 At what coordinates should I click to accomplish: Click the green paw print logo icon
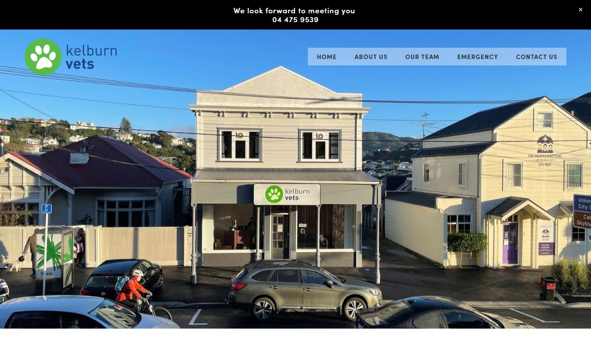point(43,57)
